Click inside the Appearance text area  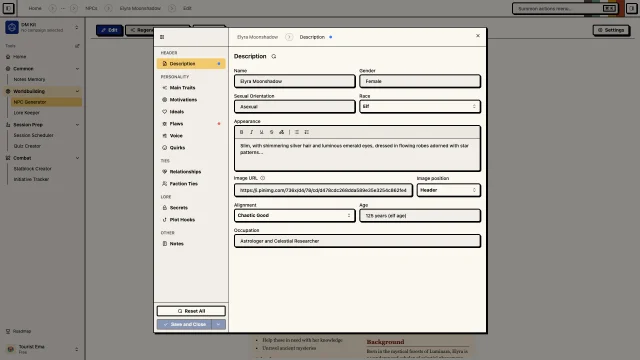pyautogui.click(x=357, y=154)
